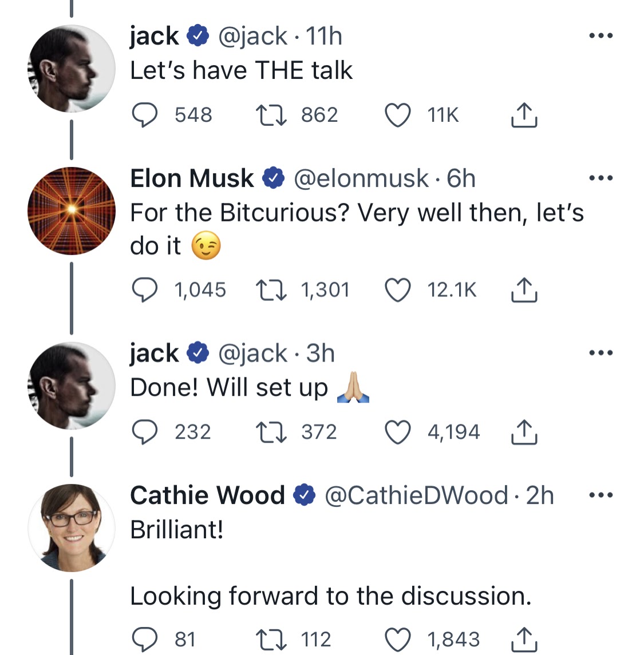The height and width of the screenshot is (655, 644).
Task: Open more options on Cathie Wood's tweet
Action: [x=601, y=495]
